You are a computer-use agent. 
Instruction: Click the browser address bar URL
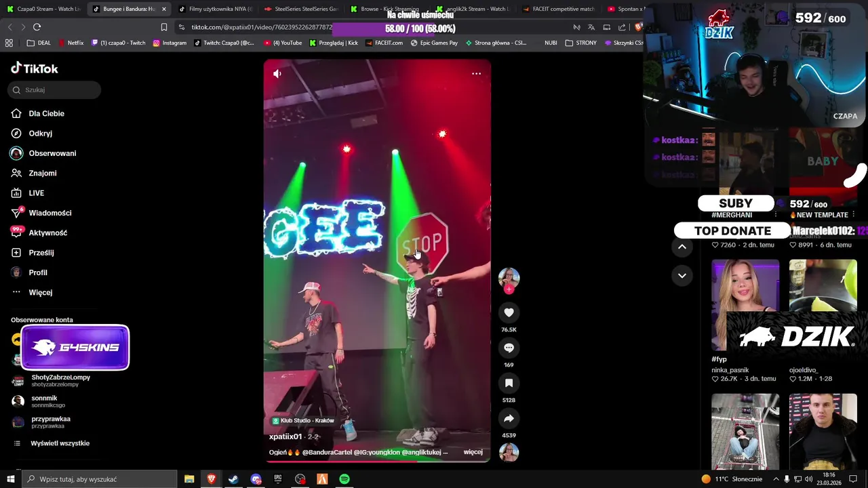[262, 27]
